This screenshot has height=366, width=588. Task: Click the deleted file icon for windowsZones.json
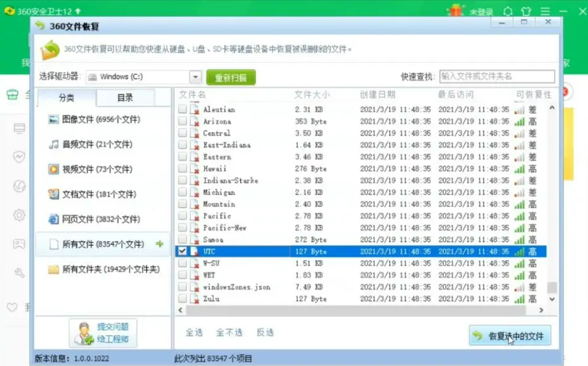coord(195,287)
